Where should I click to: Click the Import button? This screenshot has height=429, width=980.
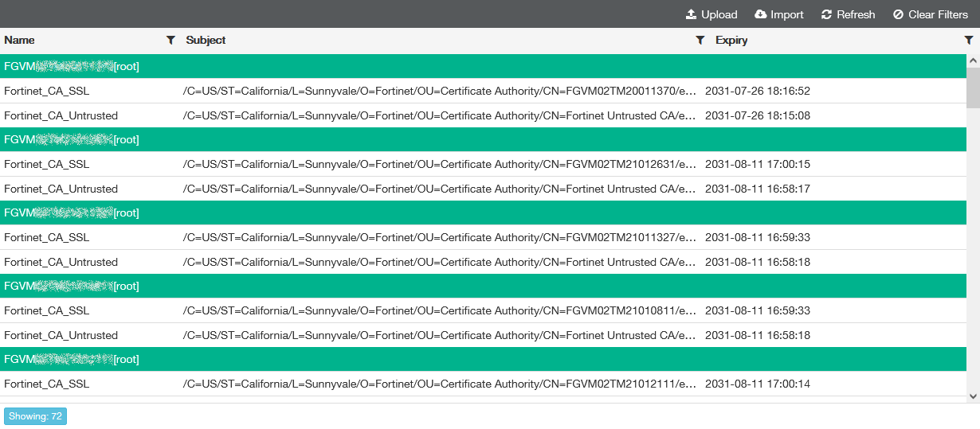pyautogui.click(x=779, y=14)
